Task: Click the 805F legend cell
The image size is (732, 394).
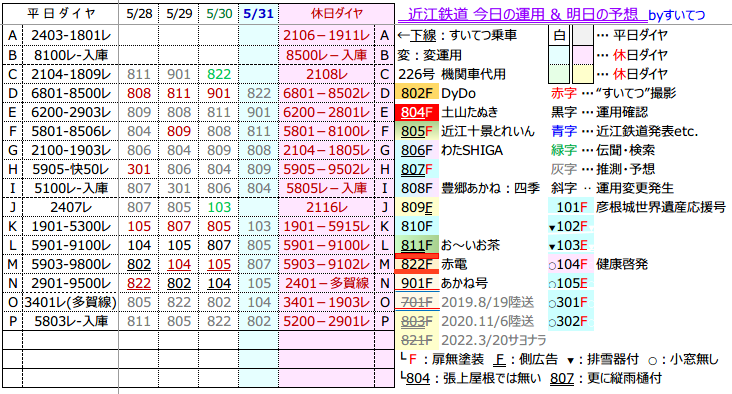Action: click(x=417, y=131)
